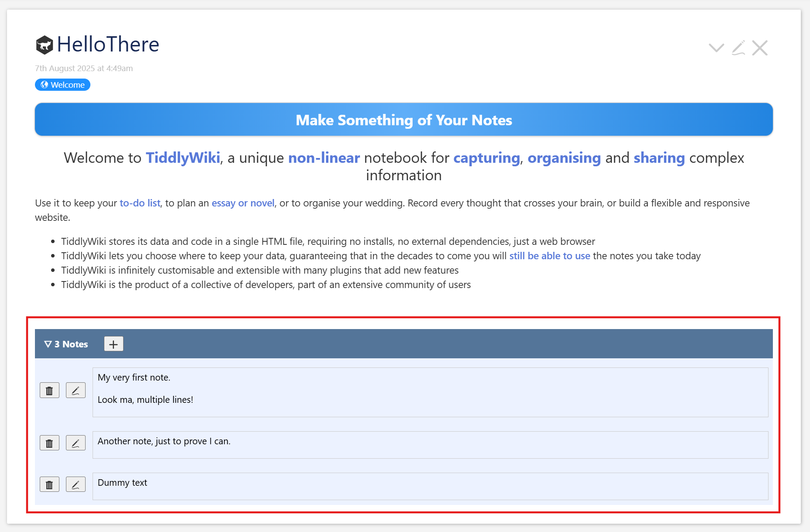Follow the TiddlyWiki link
The height and width of the screenshot is (532, 810).
(x=183, y=158)
